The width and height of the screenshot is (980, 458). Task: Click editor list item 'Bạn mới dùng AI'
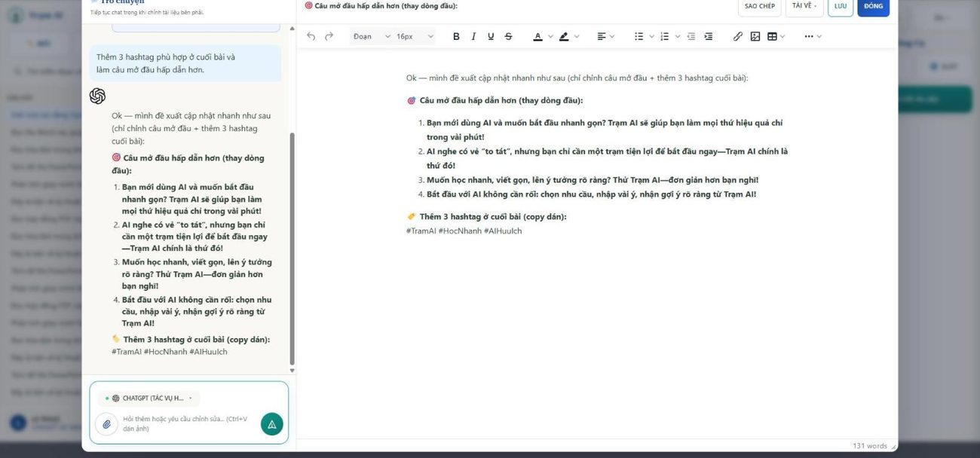[x=605, y=130]
